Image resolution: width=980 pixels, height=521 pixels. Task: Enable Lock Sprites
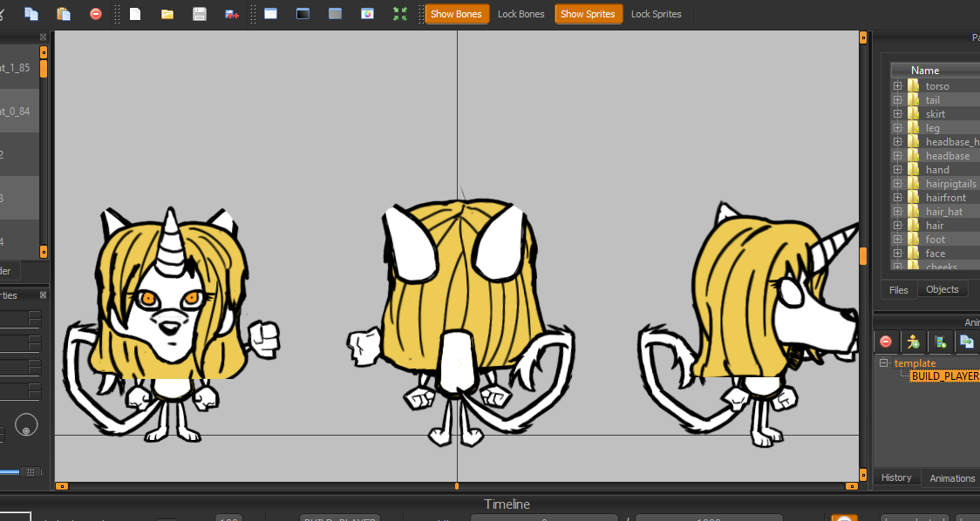pyautogui.click(x=656, y=14)
